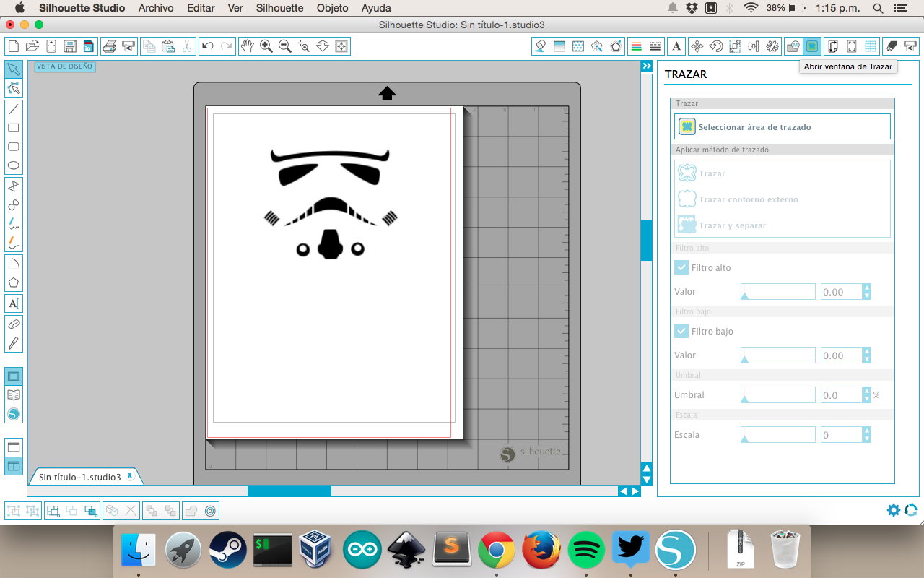Choose the Edit points tool
This screenshot has width=924, height=578.
(14, 88)
